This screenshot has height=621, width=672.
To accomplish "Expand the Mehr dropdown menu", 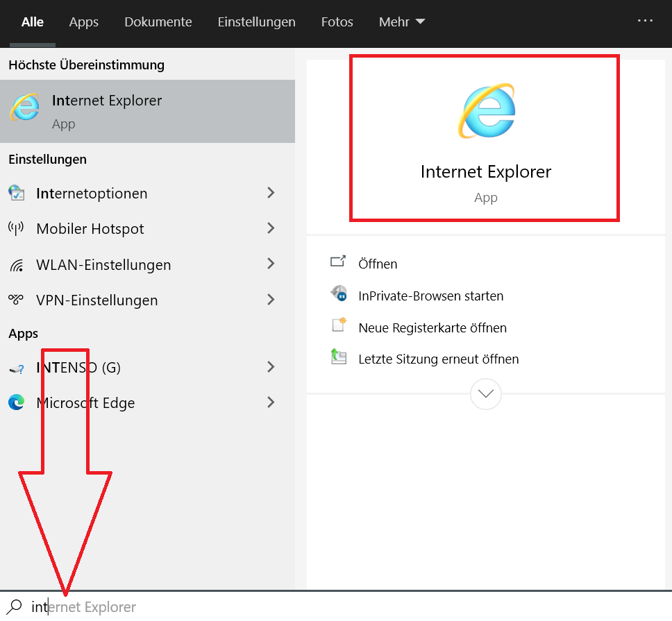I will click(402, 22).
